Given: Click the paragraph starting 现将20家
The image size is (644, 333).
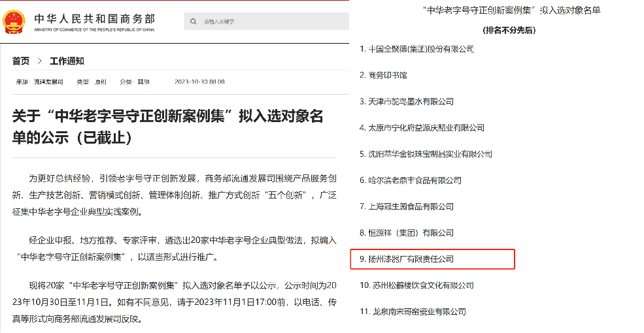Looking at the screenshot, I should [175, 302].
